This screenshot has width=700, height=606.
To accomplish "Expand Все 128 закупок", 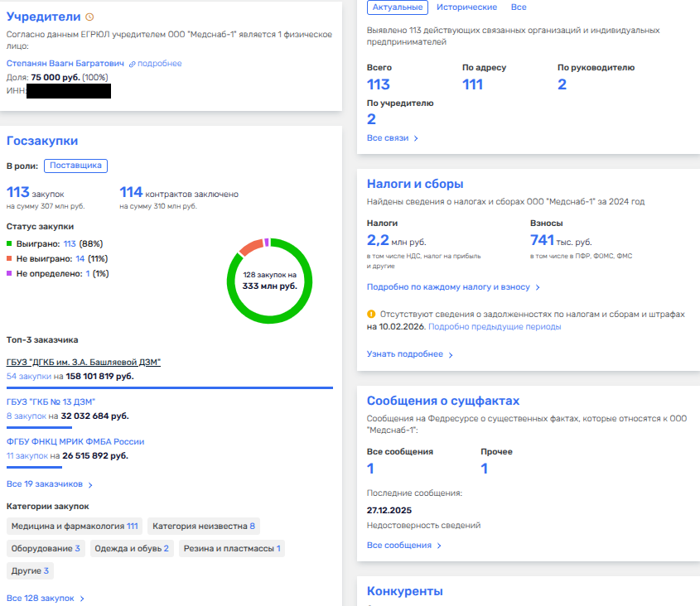I will 46,598.
